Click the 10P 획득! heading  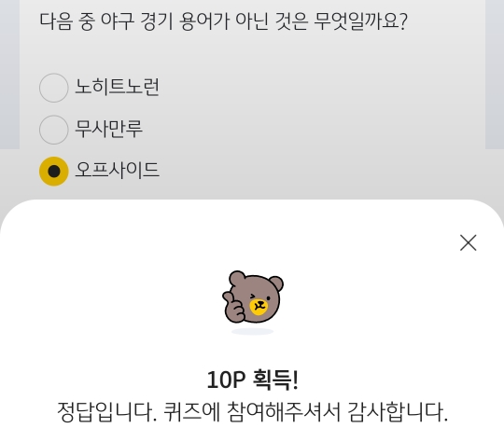pos(253,380)
